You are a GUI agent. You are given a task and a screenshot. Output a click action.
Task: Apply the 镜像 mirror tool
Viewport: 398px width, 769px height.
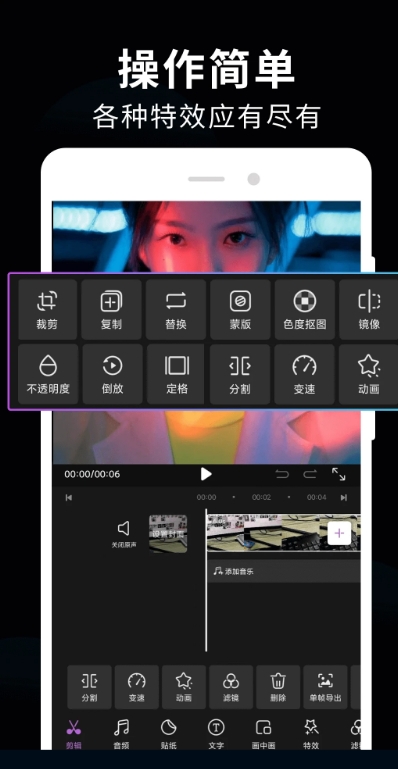[x=368, y=309]
